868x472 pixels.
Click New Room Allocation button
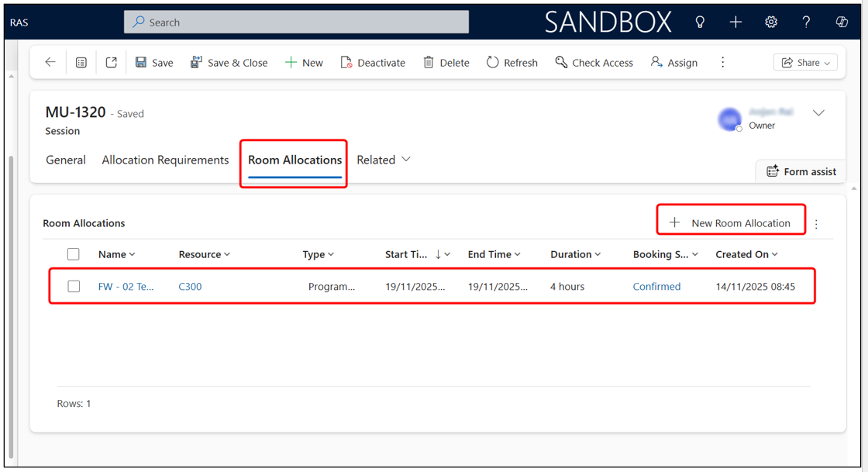point(731,222)
